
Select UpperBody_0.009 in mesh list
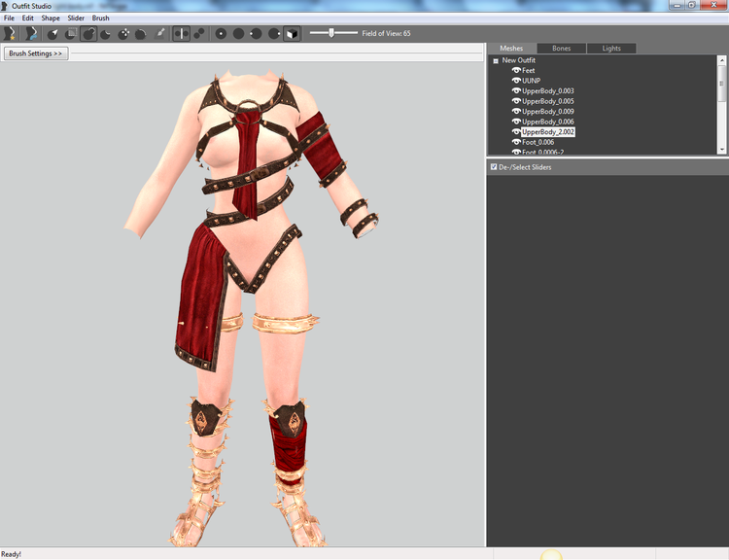547,111
